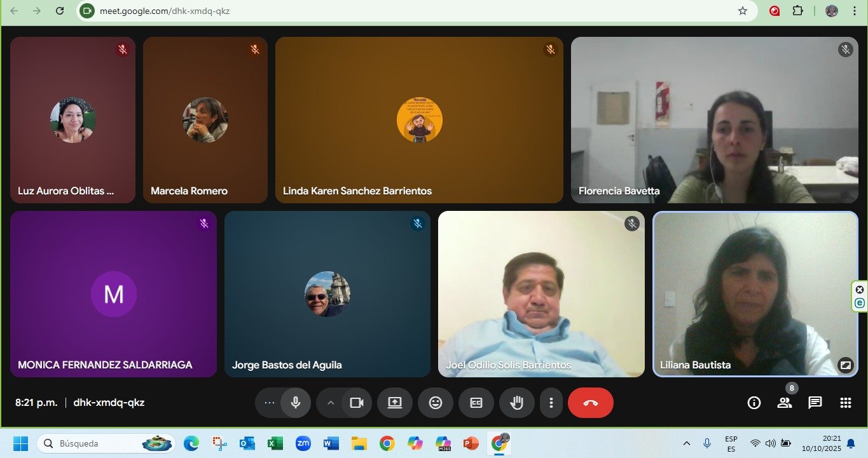Turn off the camera
Viewport: 868px width, 458px height.
point(357,403)
